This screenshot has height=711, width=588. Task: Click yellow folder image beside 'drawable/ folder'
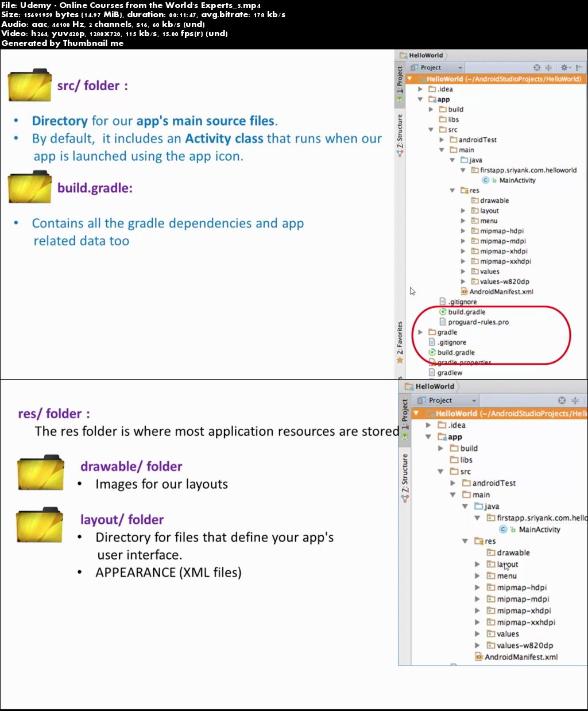(40, 473)
